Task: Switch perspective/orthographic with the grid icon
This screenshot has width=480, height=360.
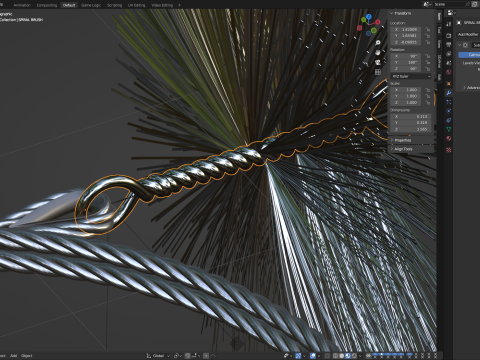Action: coord(378,72)
